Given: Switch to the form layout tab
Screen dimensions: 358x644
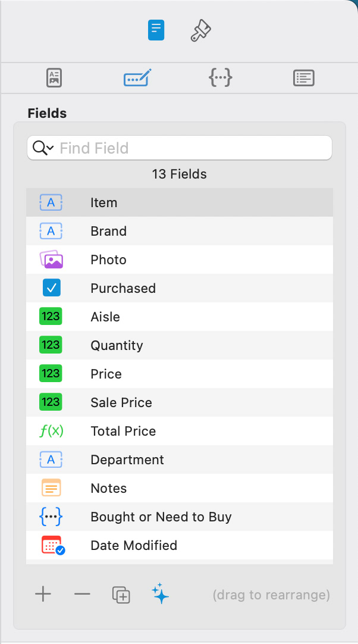Looking at the screenshot, I should pyautogui.click(x=54, y=78).
